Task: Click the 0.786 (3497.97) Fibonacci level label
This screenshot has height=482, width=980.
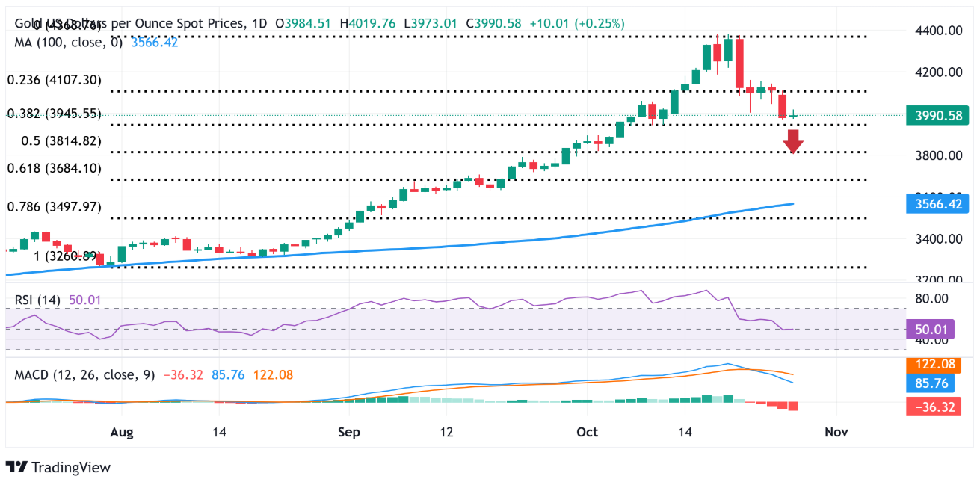Action: coord(54,207)
